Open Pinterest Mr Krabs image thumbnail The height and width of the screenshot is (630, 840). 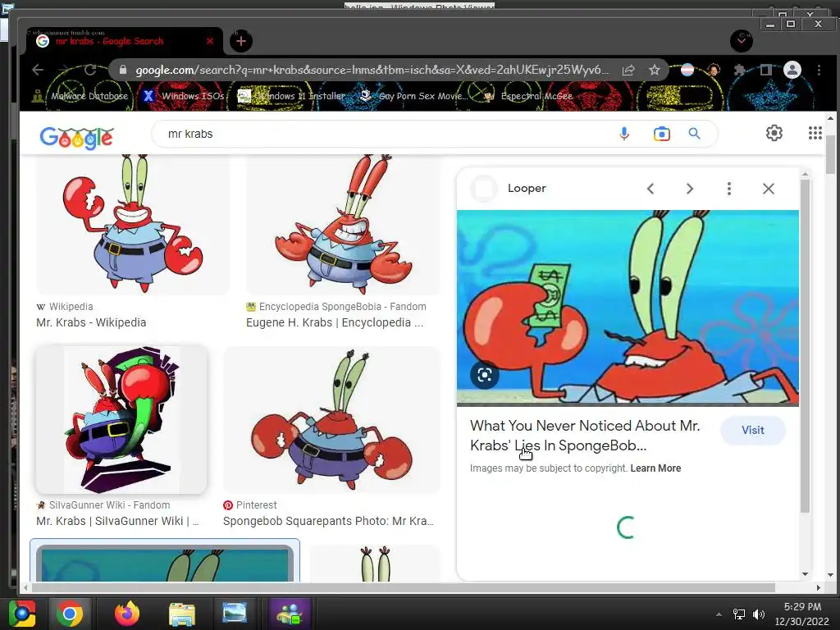click(331, 419)
